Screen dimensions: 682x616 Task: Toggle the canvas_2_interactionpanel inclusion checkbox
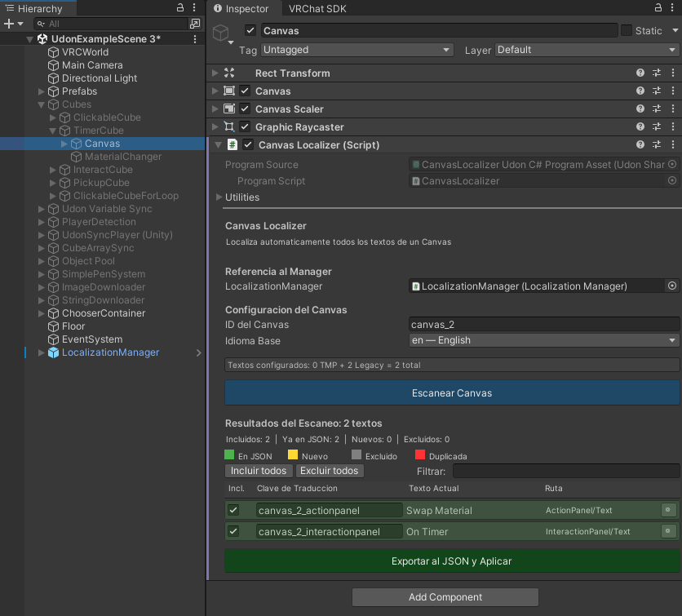pyautogui.click(x=232, y=531)
